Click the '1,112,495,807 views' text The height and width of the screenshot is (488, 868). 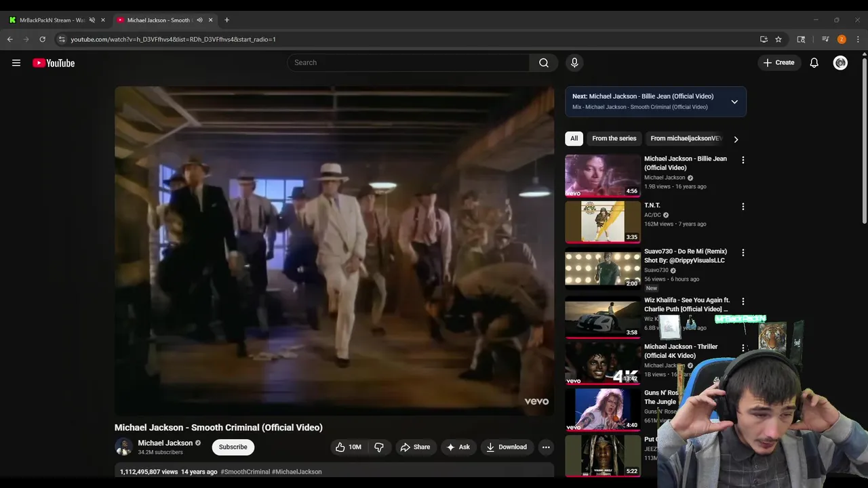pos(149,472)
